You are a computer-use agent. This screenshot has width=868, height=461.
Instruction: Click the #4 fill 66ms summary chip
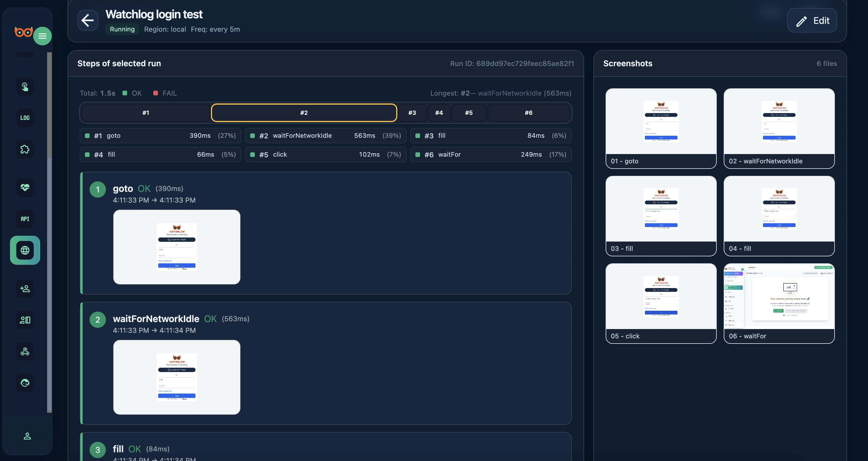(160, 155)
